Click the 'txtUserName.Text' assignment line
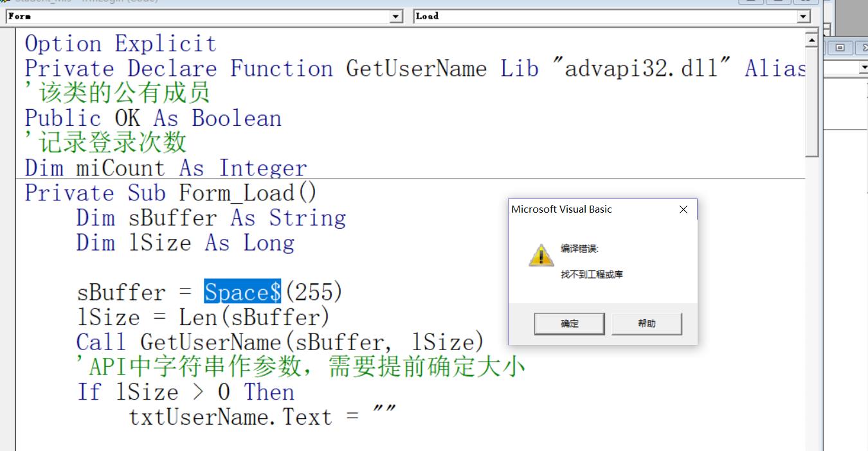Screen dimensions: 868x451 (x=262, y=417)
